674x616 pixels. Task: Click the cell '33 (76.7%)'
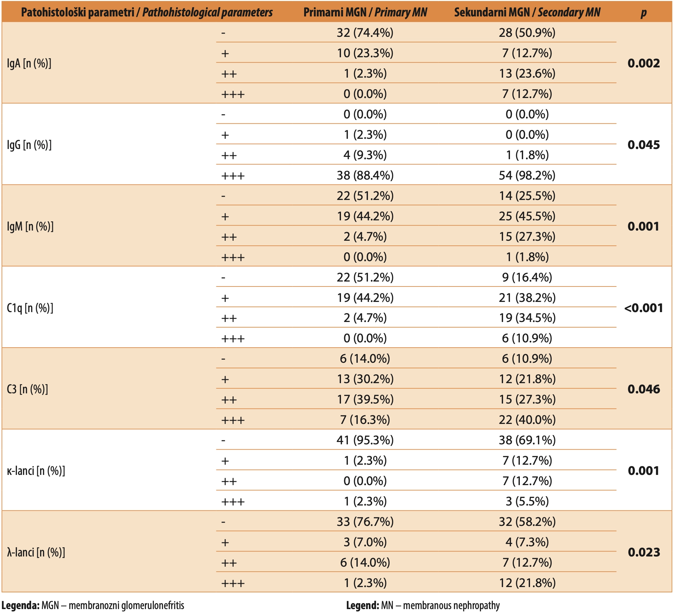365,522
